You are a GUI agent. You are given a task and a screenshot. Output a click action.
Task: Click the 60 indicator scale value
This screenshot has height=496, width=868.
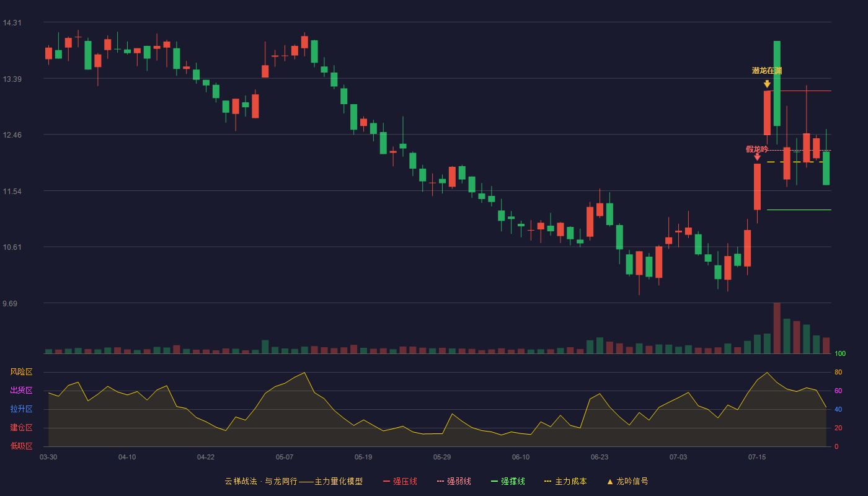point(838,391)
